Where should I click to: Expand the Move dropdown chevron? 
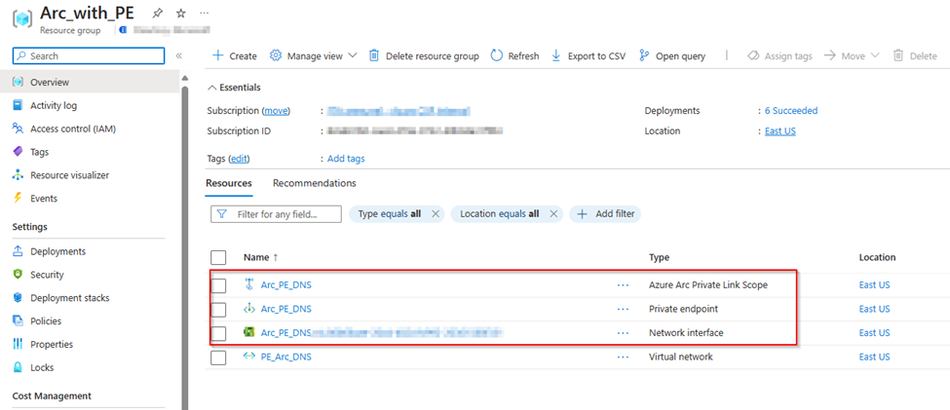(874, 56)
